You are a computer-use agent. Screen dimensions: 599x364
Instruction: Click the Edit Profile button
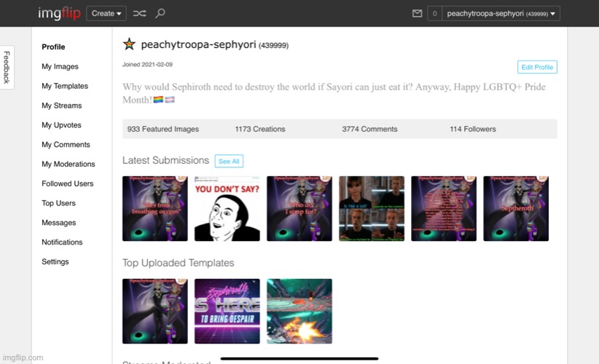pos(537,67)
